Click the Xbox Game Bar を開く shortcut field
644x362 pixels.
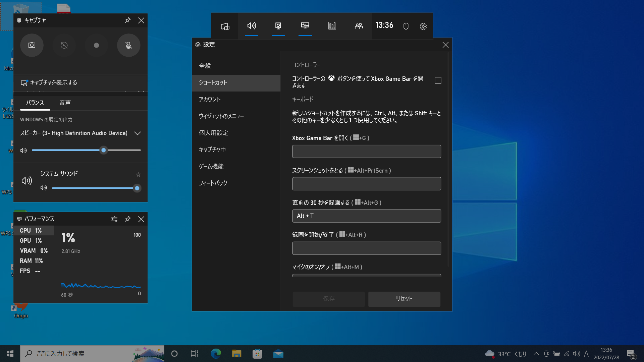click(x=367, y=152)
